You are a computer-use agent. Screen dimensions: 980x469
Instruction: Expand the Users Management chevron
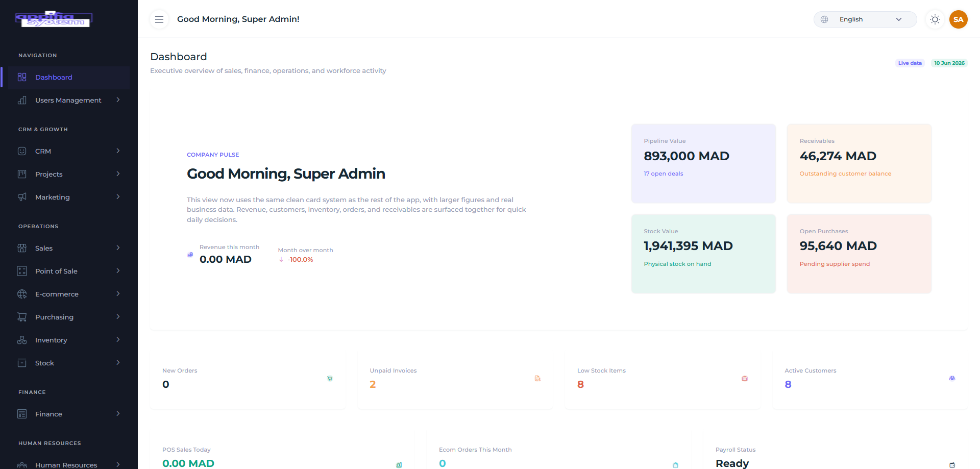point(118,100)
